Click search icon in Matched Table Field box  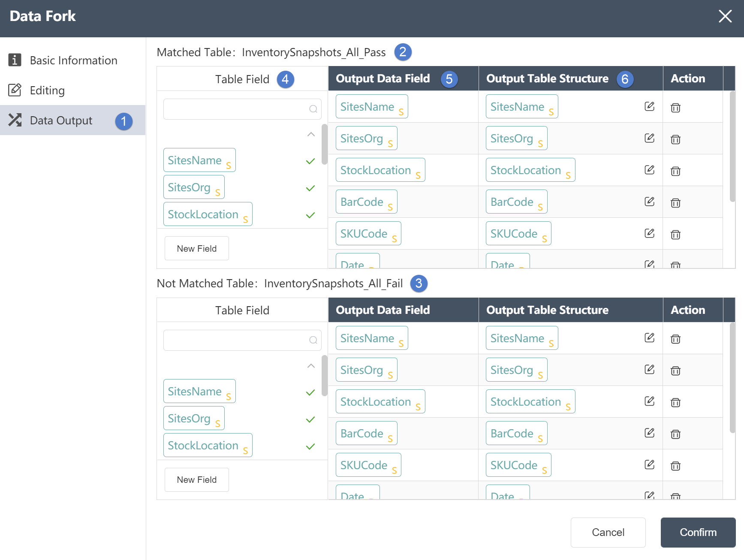click(x=313, y=109)
